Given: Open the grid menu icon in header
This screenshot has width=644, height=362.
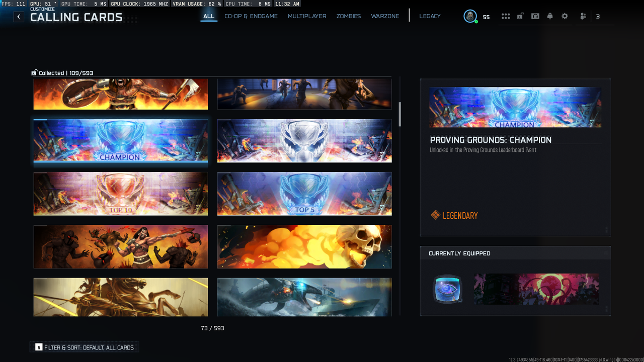Looking at the screenshot, I should tap(506, 16).
